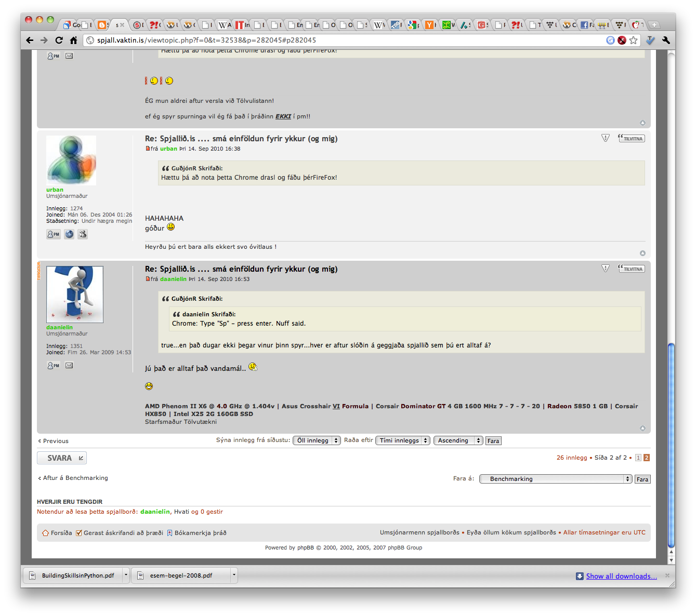Go to browser home page
The image size is (696, 616).
tap(73, 41)
